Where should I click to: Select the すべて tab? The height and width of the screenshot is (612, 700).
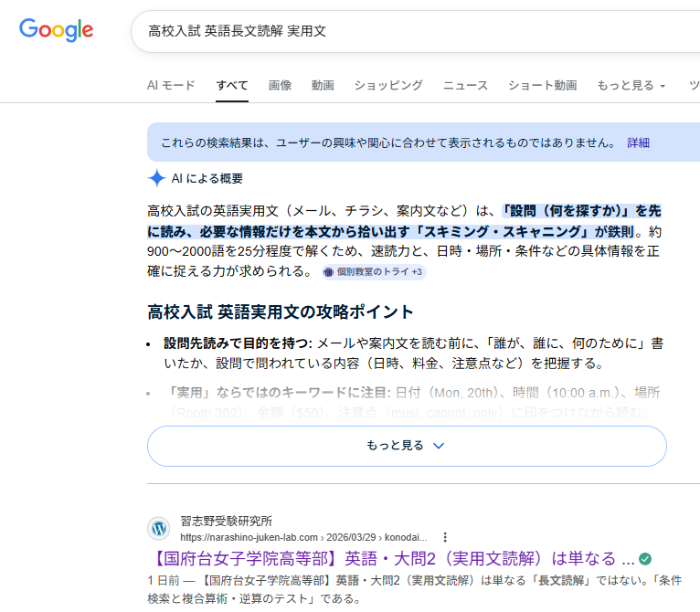pyautogui.click(x=232, y=86)
